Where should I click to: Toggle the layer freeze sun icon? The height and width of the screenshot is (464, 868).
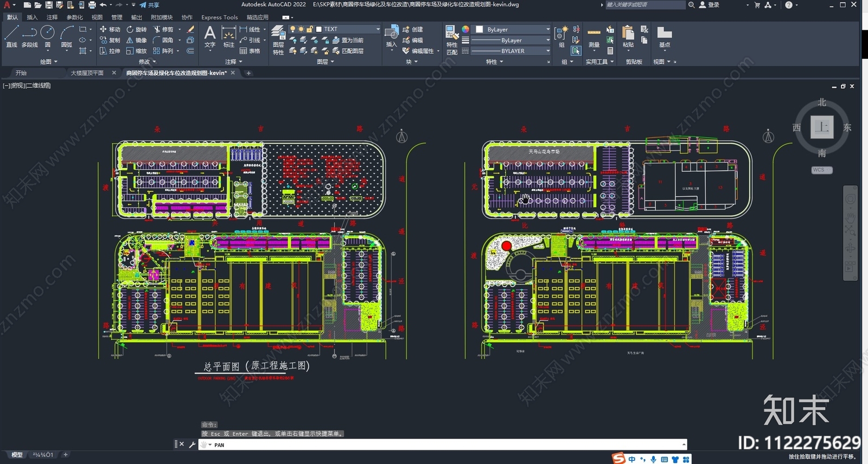(x=301, y=29)
